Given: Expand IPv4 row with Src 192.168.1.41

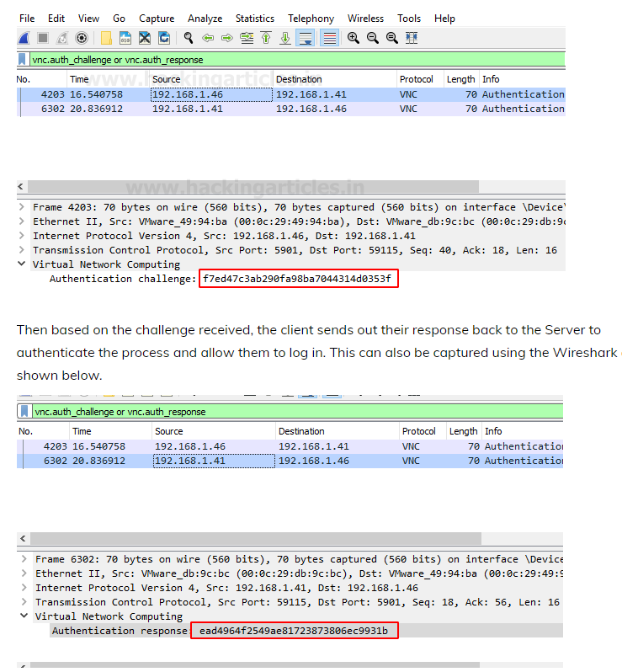Looking at the screenshot, I should click(x=24, y=588).
